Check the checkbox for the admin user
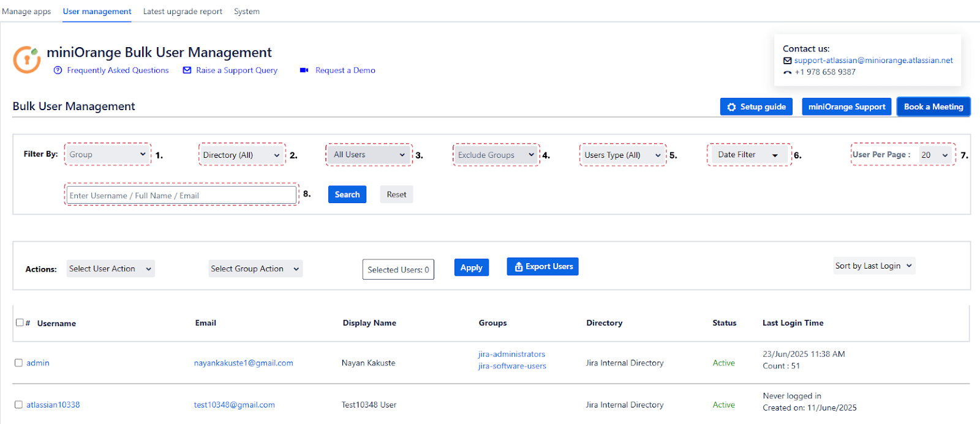Viewport: 980px width, 424px height. click(18, 363)
